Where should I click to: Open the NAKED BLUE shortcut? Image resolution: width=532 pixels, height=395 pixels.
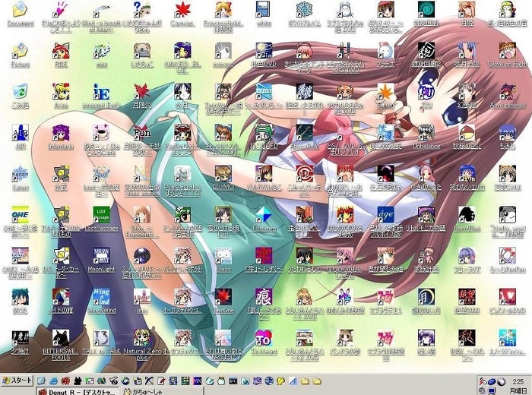182,51
